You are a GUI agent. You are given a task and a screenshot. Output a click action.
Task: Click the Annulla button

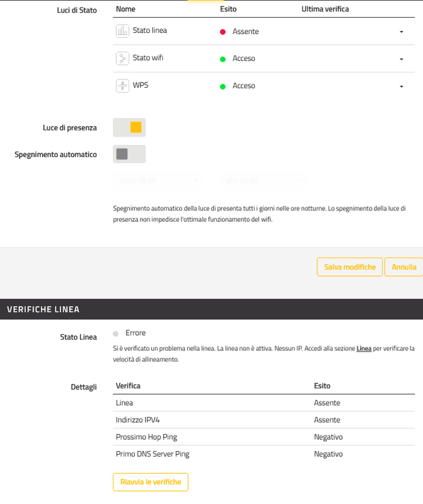403,267
